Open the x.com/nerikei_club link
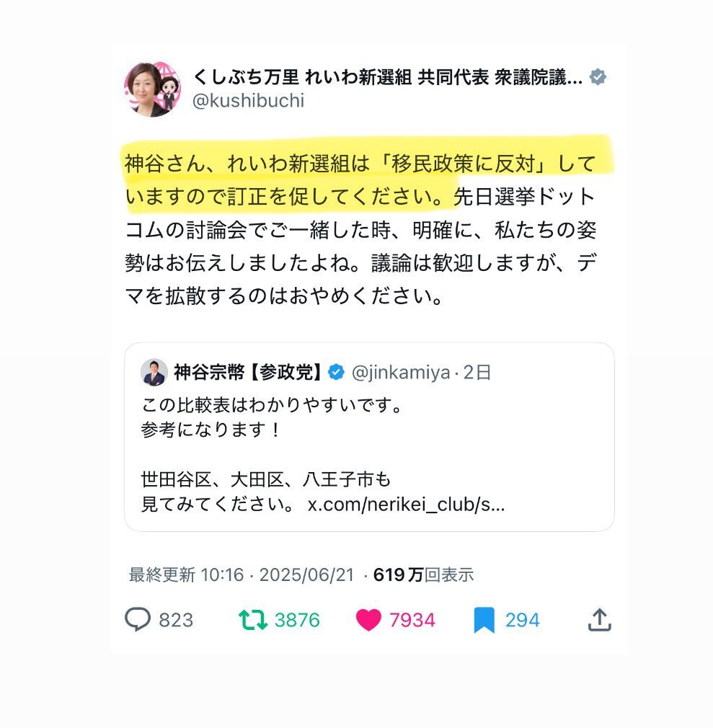The height and width of the screenshot is (728, 713). [406, 505]
